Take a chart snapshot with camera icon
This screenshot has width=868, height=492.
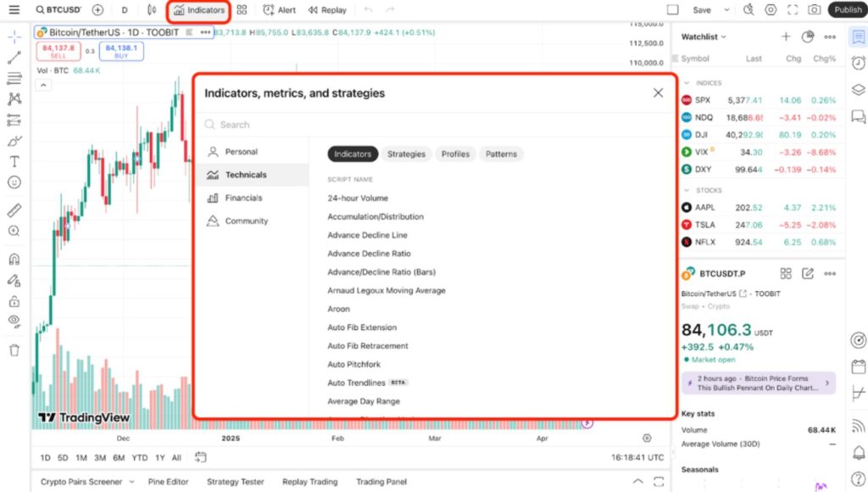(815, 10)
